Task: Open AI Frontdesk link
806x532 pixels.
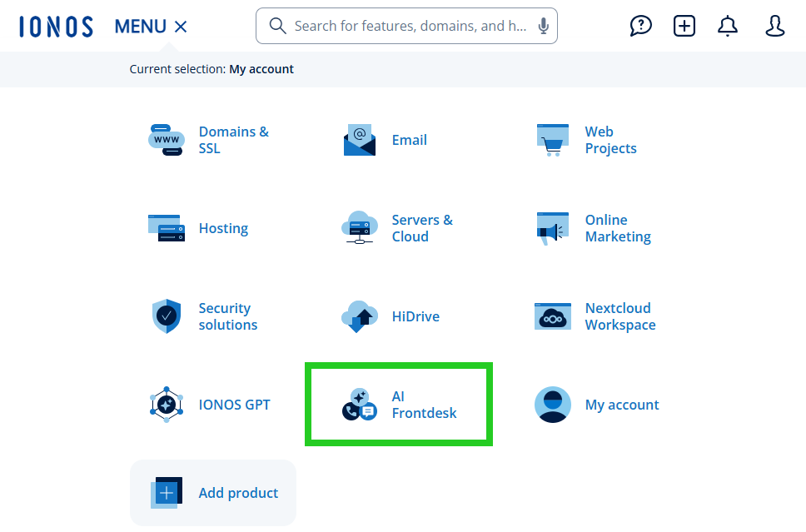Action: click(424, 405)
